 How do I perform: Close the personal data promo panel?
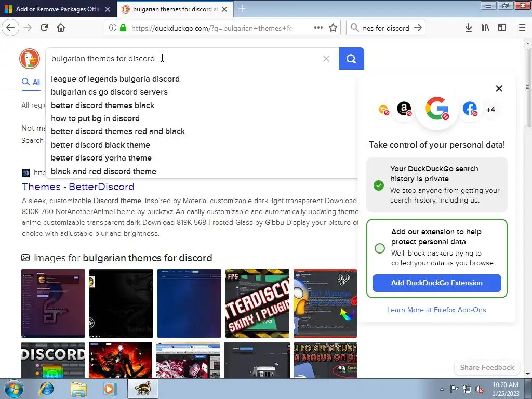click(x=499, y=88)
